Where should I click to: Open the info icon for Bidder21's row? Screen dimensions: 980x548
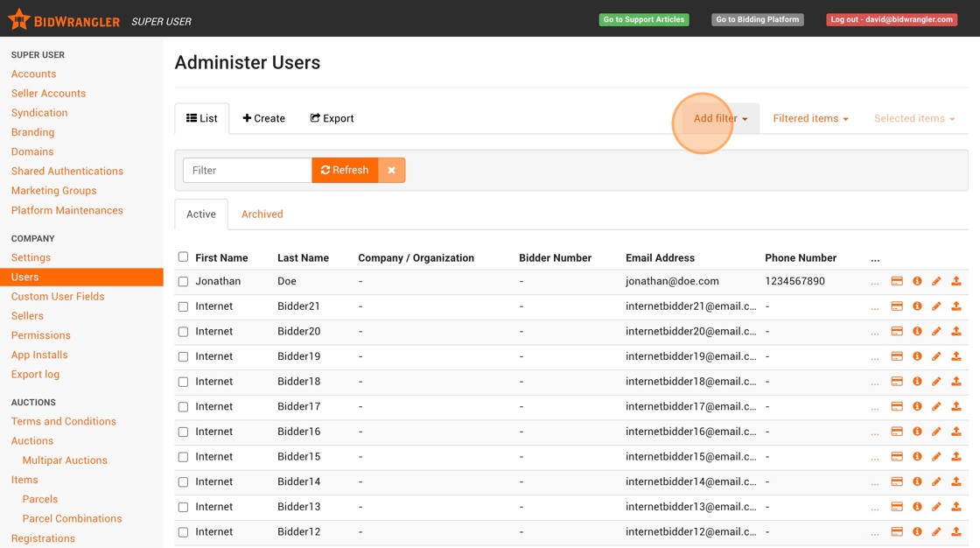pyautogui.click(x=917, y=306)
